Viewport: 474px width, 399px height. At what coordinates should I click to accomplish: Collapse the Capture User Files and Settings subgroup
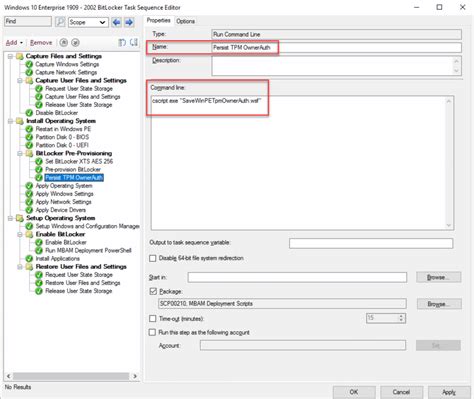(20, 81)
